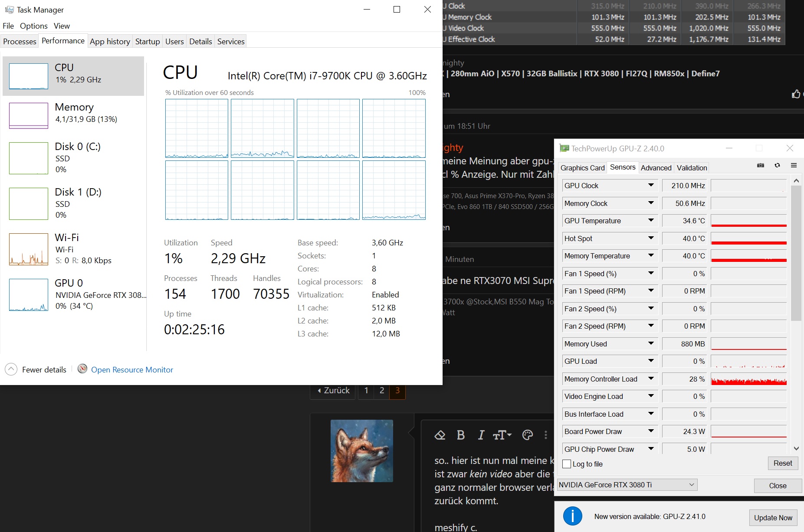Switch to the Details tab

(200, 42)
